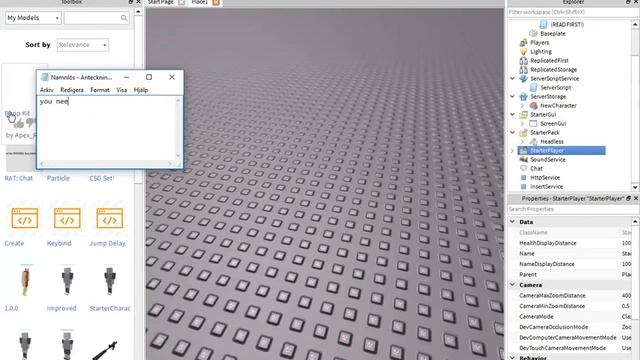Click the ReplicatedFirst icon in Explorer
This screenshot has width=640, height=360.
click(524, 60)
